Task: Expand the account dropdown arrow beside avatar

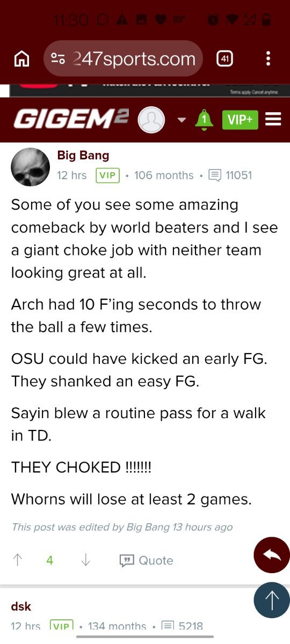Action: [182, 120]
